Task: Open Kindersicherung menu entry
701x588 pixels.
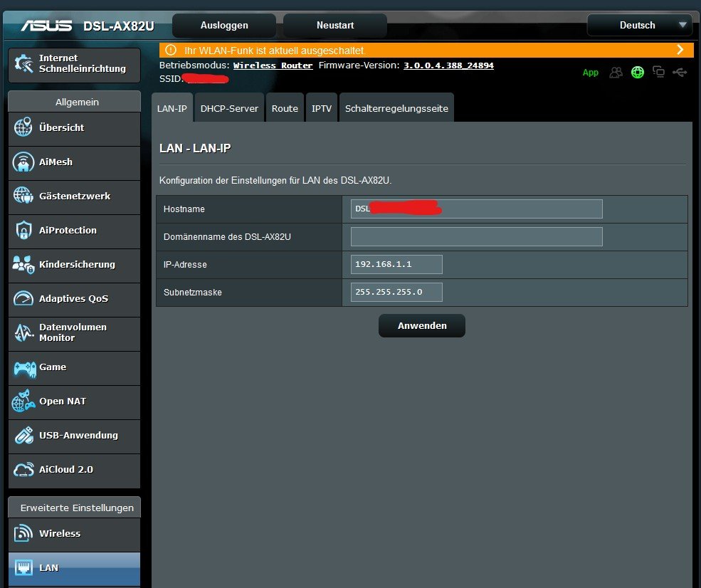Action: (x=74, y=265)
